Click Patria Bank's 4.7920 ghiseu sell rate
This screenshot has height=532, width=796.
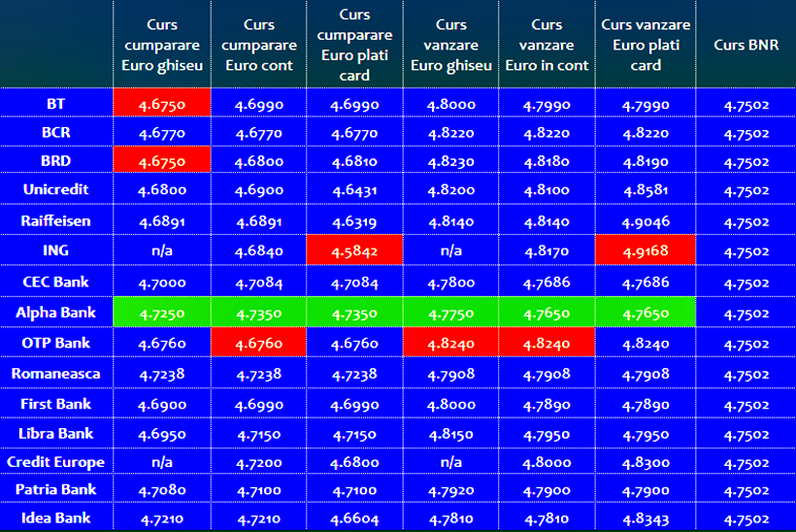point(450,491)
